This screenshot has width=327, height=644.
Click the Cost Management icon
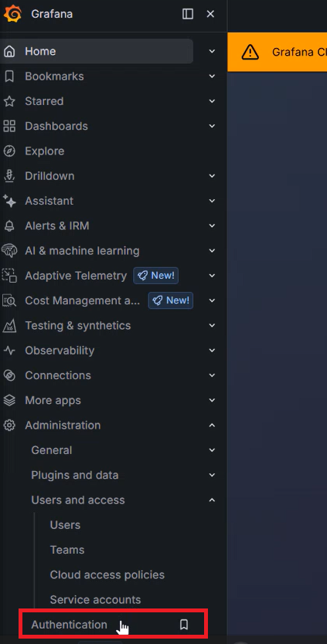9,300
